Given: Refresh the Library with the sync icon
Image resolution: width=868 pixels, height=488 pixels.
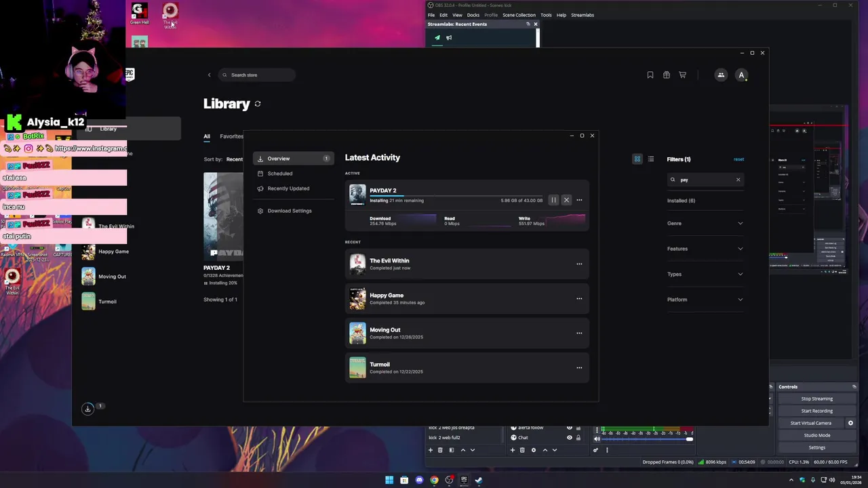Looking at the screenshot, I should [258, 104].
